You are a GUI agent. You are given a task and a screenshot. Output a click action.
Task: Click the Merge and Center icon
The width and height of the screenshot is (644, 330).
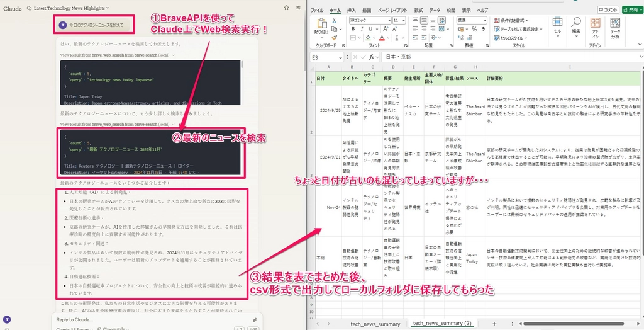click(442, 29)
